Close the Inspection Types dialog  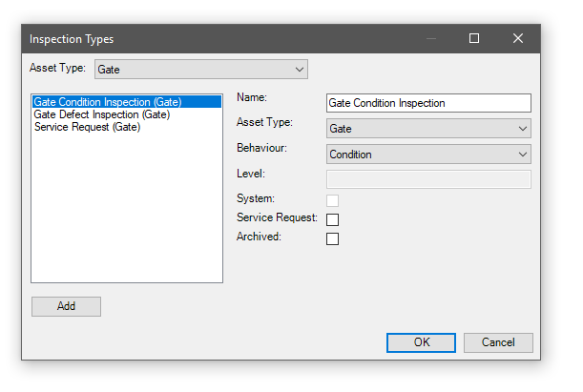pyautogui.click(x=518, y=39)
